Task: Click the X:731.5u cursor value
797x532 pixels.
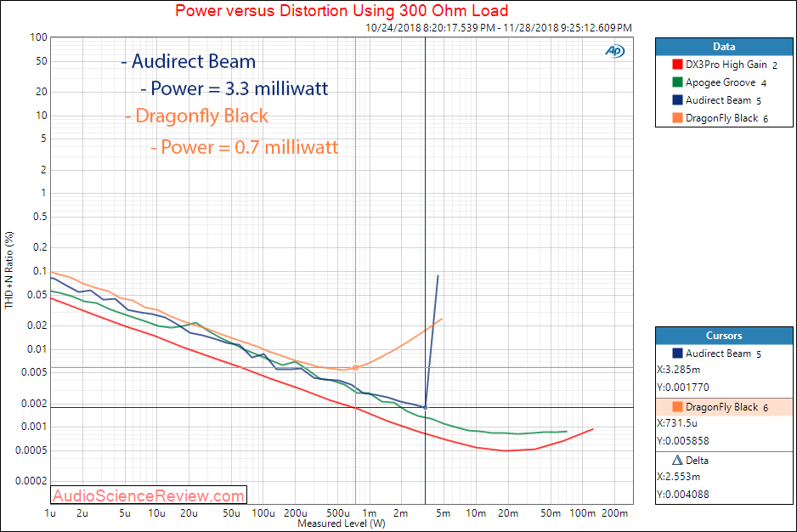Action: [x=677, y=423]
